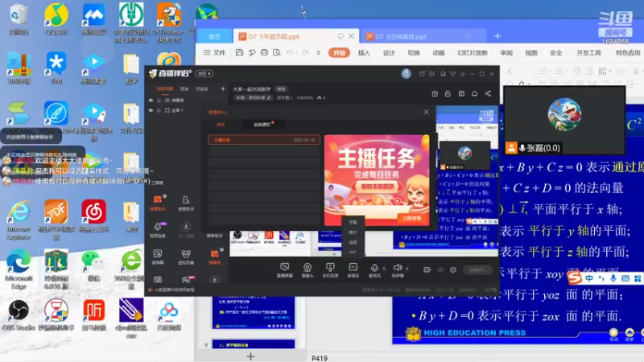Open the 直播伴侣 title bar hamburger menu

click(462, 74)
